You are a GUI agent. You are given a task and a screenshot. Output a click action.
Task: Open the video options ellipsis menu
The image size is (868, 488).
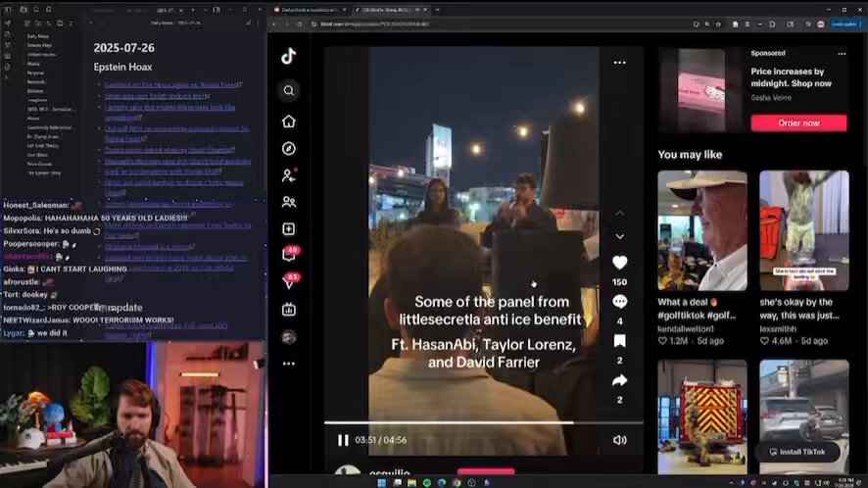click(619, 63)
